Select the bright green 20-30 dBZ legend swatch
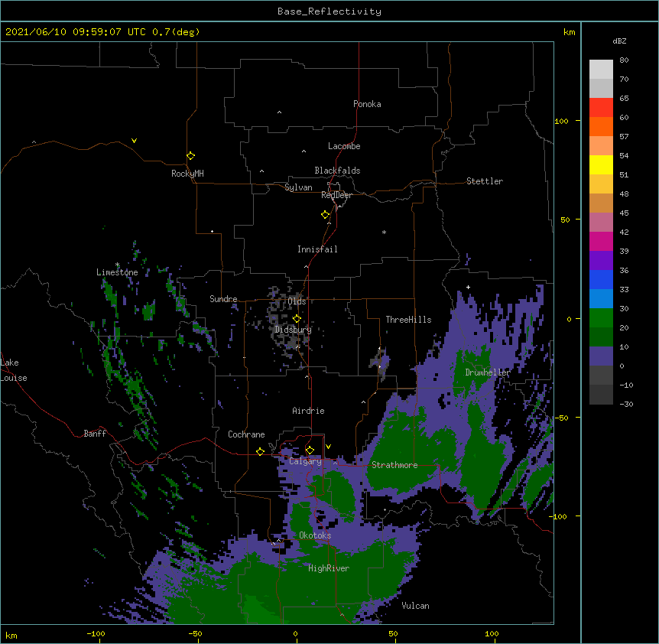Screen dimensions: 659x644 pos(601,318)
